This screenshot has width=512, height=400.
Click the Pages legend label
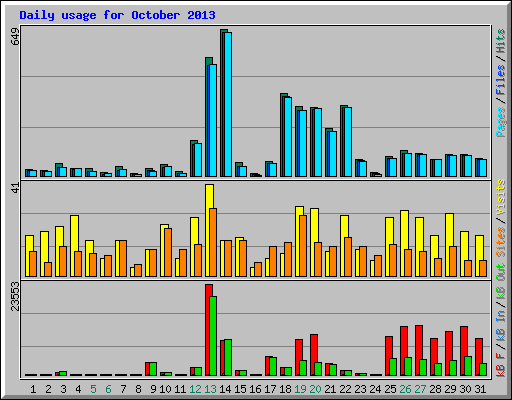[x=501, y=122]
